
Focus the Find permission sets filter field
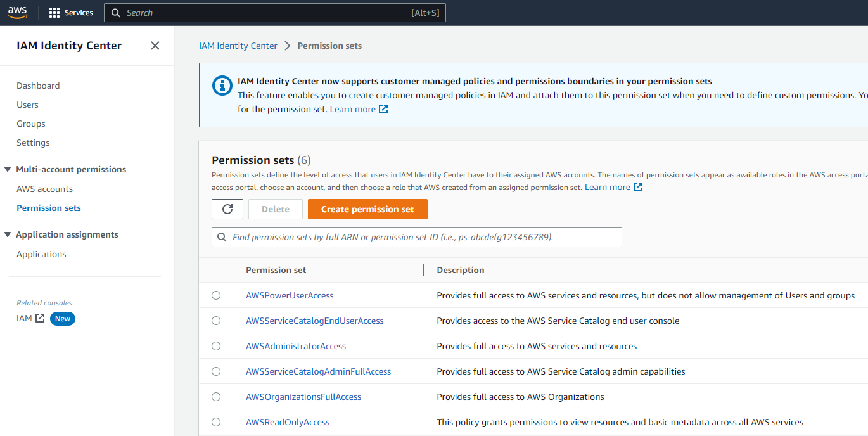coord(417,237)
